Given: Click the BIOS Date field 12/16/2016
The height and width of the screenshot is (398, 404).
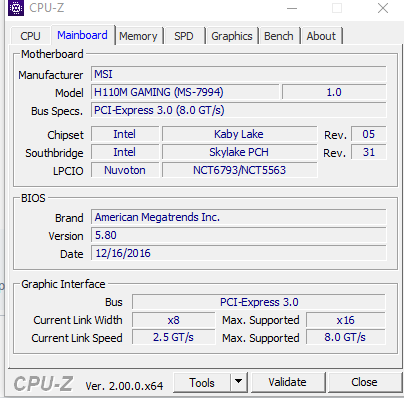Looking at the screenshot, I should tap(239, 253).
